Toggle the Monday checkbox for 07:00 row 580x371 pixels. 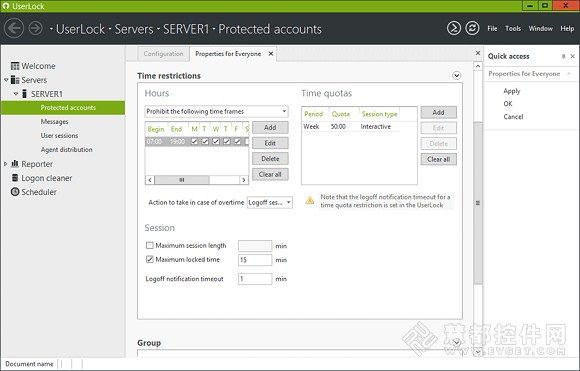click(x=194, y=141)
